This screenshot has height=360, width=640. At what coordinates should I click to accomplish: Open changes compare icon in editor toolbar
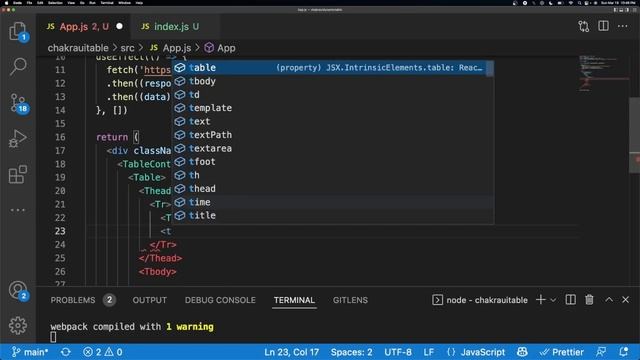pyautogui.click(x=584, y=27)
